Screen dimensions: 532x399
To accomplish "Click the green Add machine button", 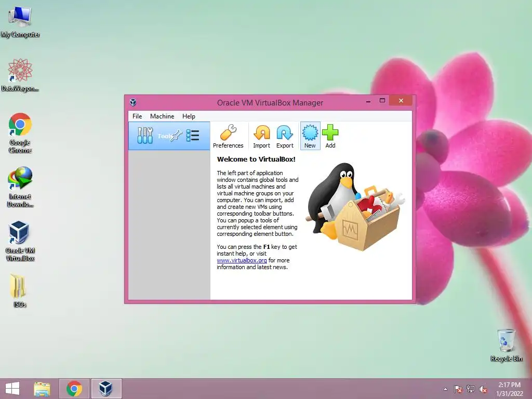I will [x=330, y=136].
